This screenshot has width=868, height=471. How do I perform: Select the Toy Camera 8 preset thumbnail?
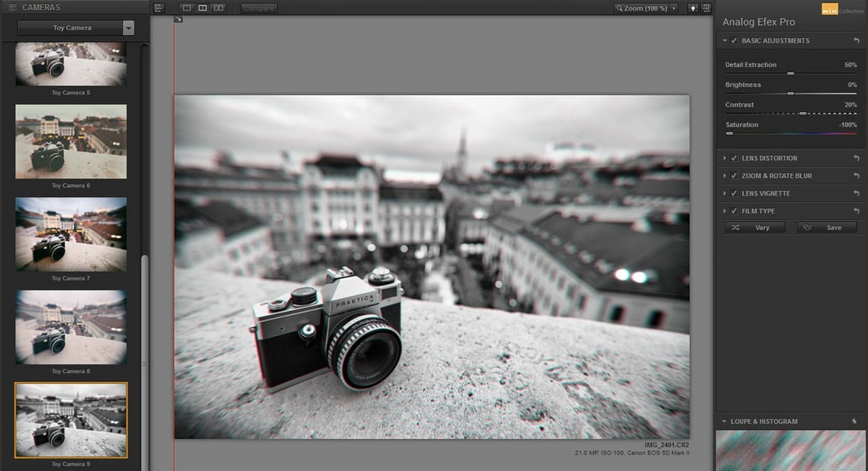pos(71,327)
